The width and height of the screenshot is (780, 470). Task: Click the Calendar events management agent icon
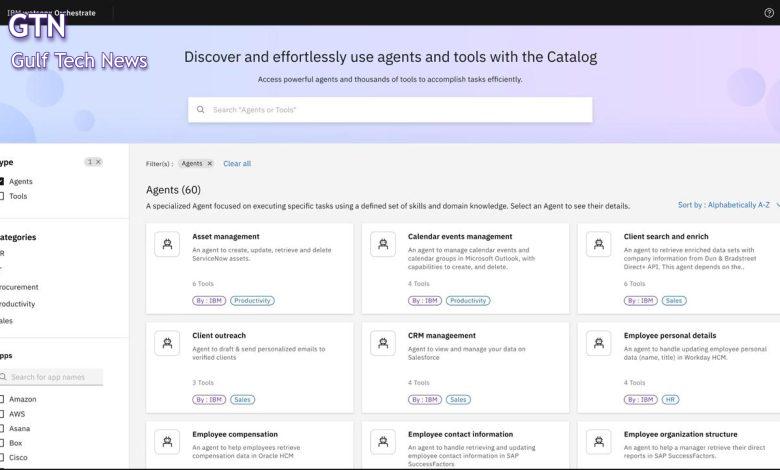(x=383, y=245)
